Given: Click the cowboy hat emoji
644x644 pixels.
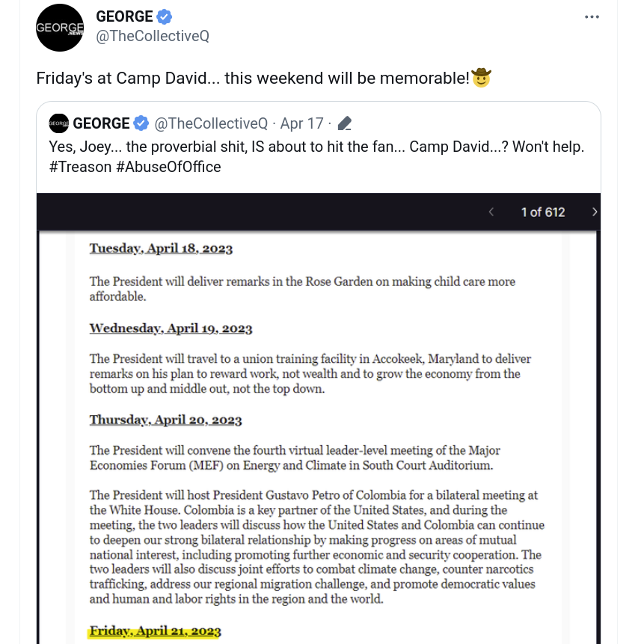Looking at the screenshot, I should point(481,78).
